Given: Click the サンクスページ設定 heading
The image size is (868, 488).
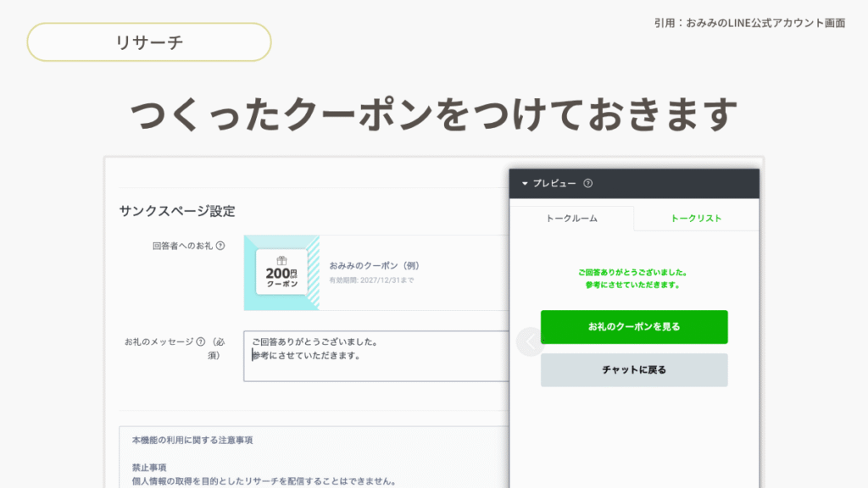Looking at the screenshot, I should pos(177,211).
